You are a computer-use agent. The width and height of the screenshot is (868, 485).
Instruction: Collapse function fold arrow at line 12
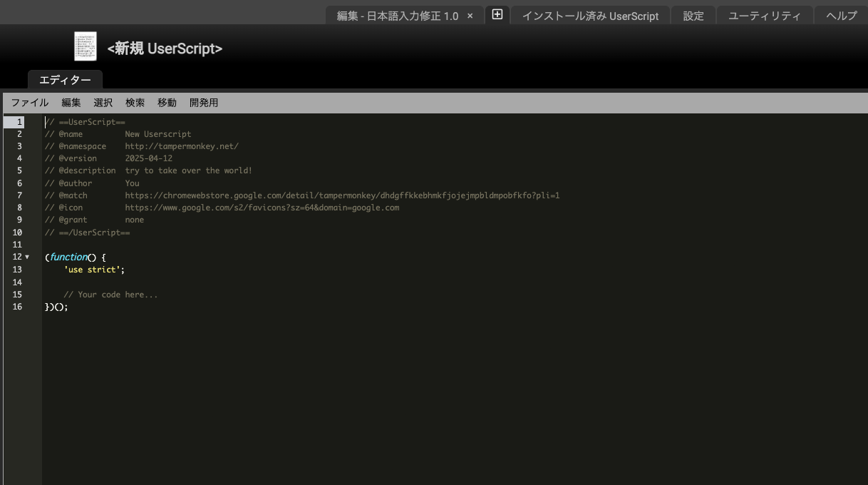pos(27,257)
